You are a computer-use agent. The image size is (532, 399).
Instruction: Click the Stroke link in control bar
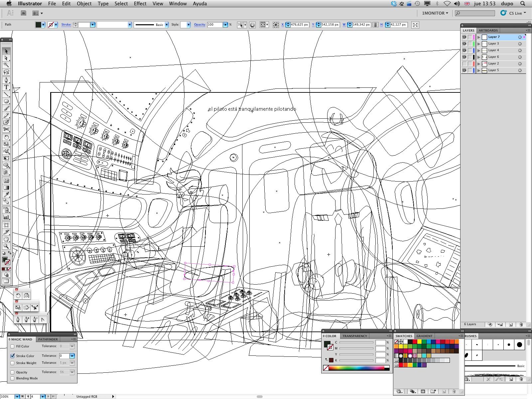66,25
